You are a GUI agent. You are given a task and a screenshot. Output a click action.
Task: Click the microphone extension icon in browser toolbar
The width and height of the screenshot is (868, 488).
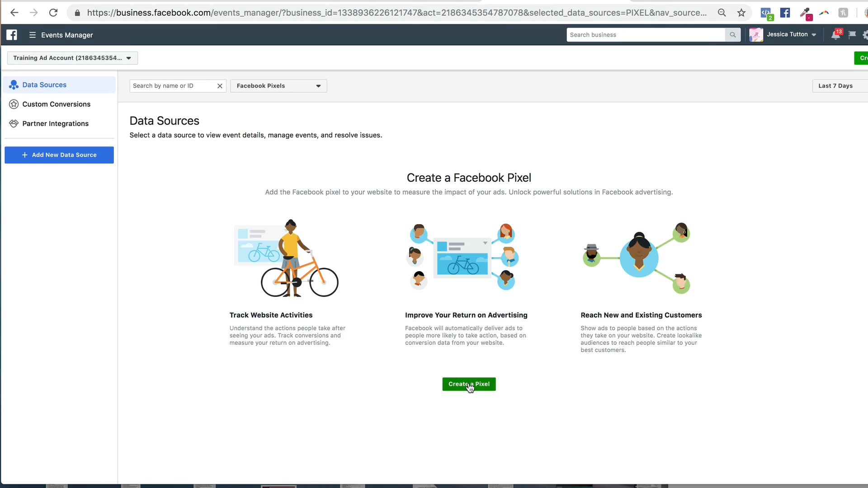click(x=806, y=14)
